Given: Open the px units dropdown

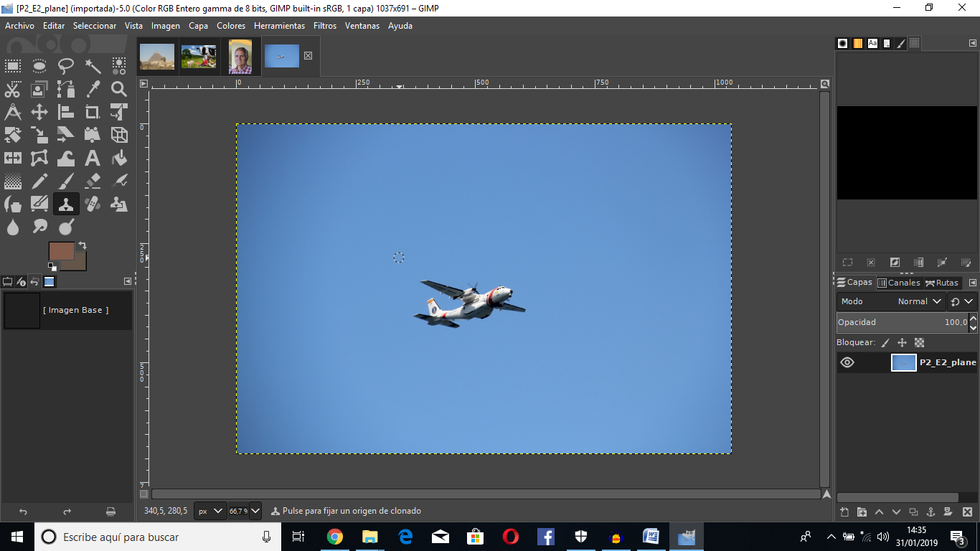Looking at the screenshot, I should (x=210, y=512).
